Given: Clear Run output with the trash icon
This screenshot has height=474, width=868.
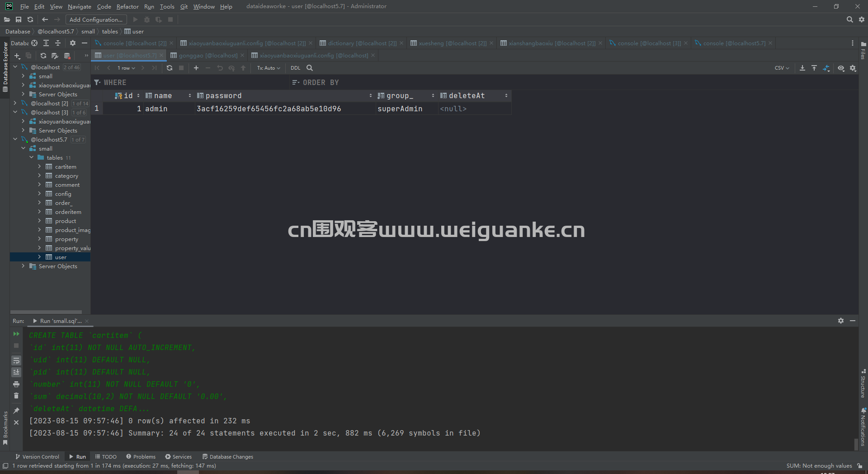Looking at the screenshot, I should [16, 396].
